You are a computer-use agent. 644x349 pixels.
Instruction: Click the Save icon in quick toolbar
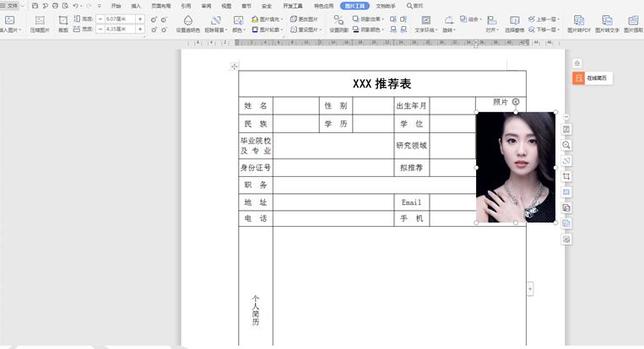click(x=35, y=6)
